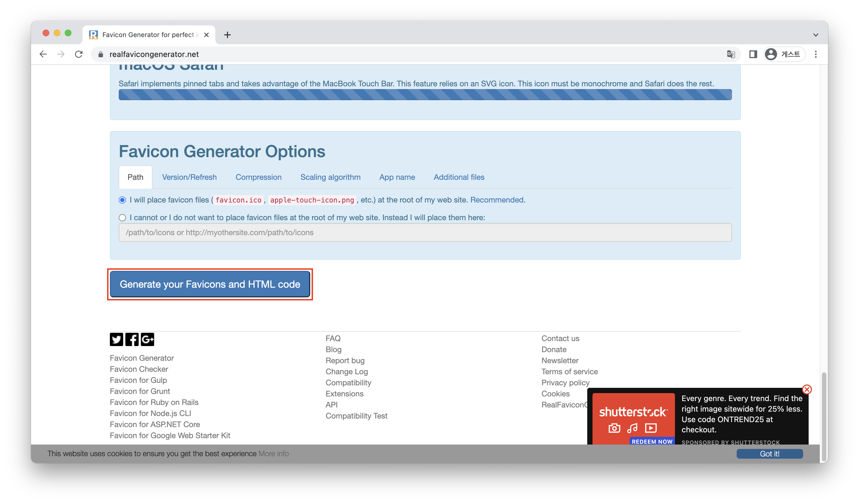Open the Contact us link

[560, 338]
